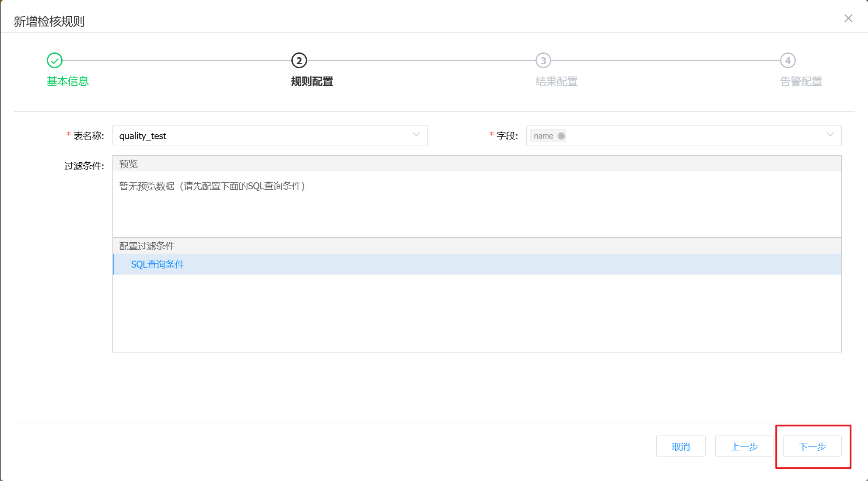Screen dimensions: 868x481
Task: Click the 预览 panel header
Action: [x=129, y=164]
